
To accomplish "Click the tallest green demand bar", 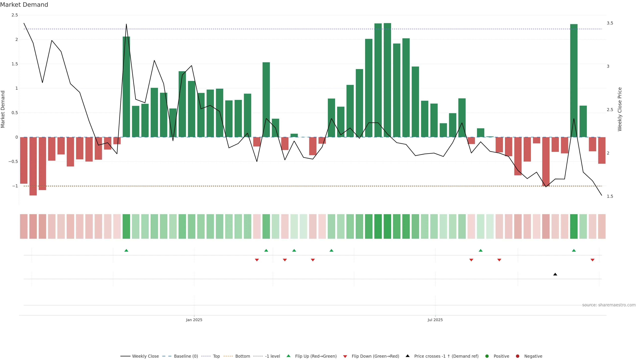I will tap(387, 80).
